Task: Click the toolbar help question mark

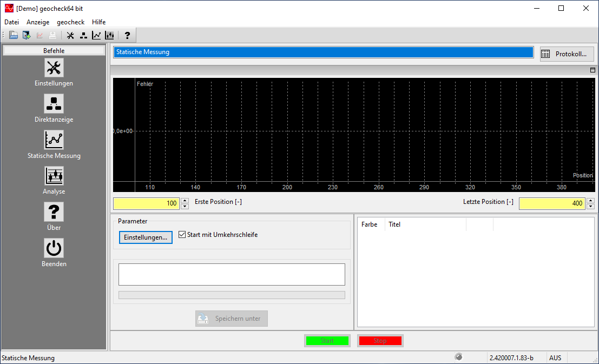Action: click(x=127, y=36)
